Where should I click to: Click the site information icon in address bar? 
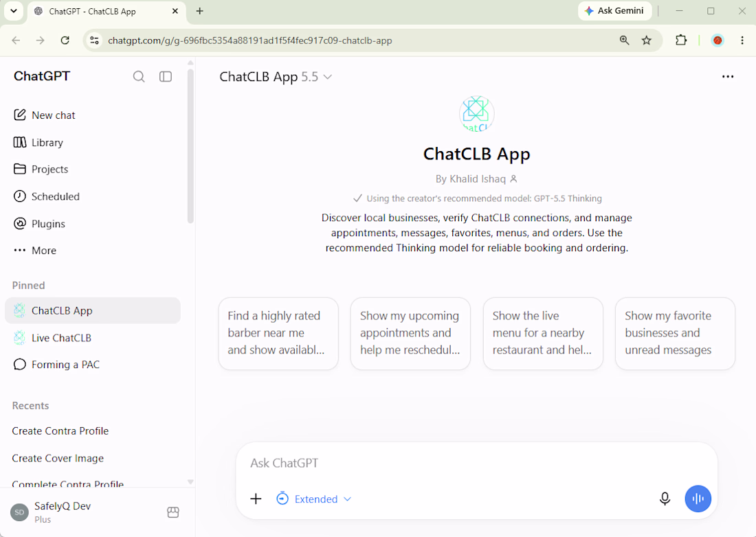tap(95, 41)
